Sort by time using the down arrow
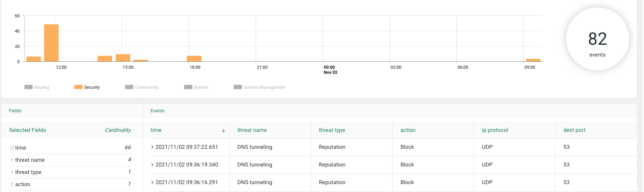The width and height of the screenshot is (644, 192). 223,130
